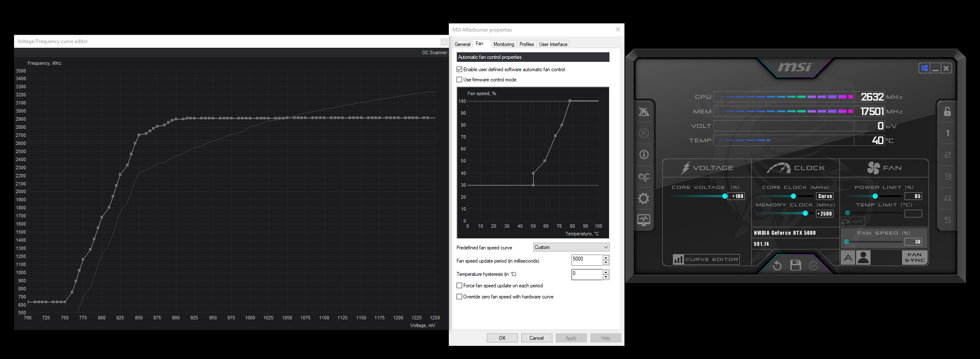This screenshot has width=980, height=359.
Task: Minimize the MSI Afterburner skin window
Action: 935,68
